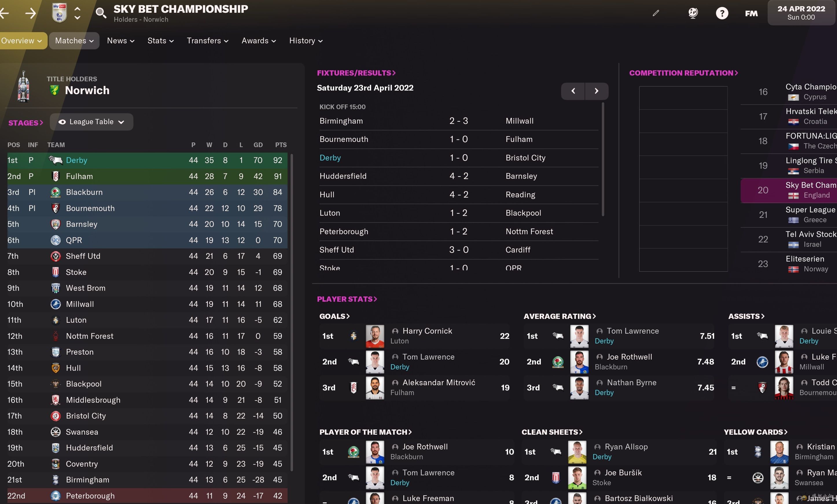Select Tom Lawrence in Average Rating
Screen dimensions: 837x504
632,331
